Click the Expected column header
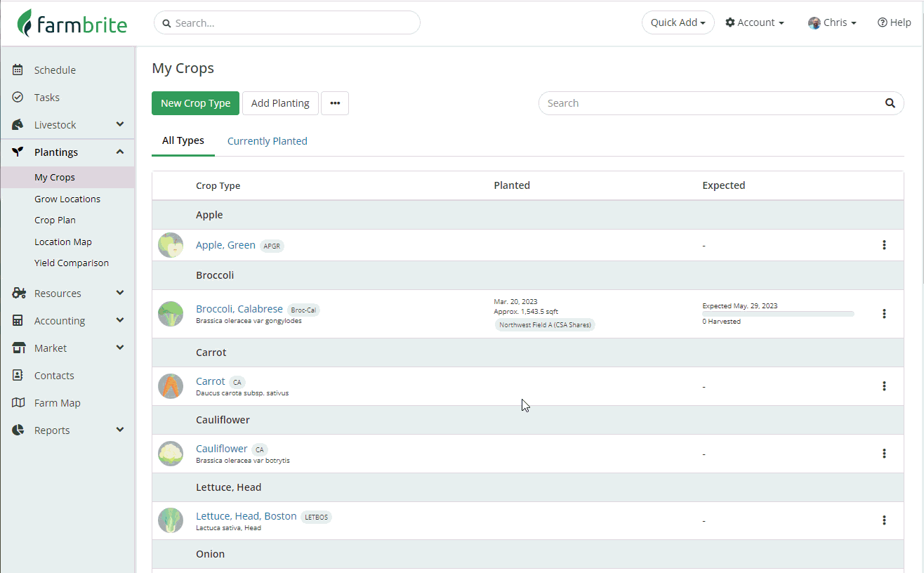The width and height of the screenshot is (924, 573). pyautogui.click(x=724, y=185)
